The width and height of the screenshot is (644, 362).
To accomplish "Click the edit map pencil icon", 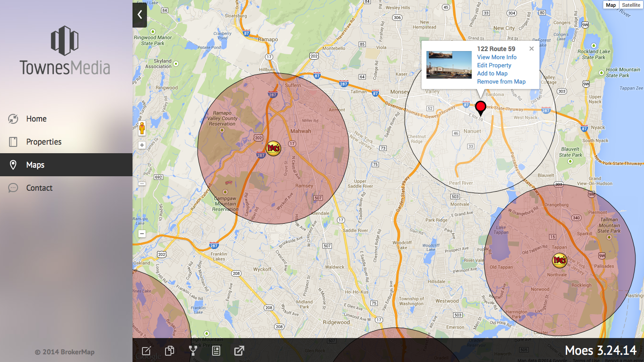I will 146,351.
